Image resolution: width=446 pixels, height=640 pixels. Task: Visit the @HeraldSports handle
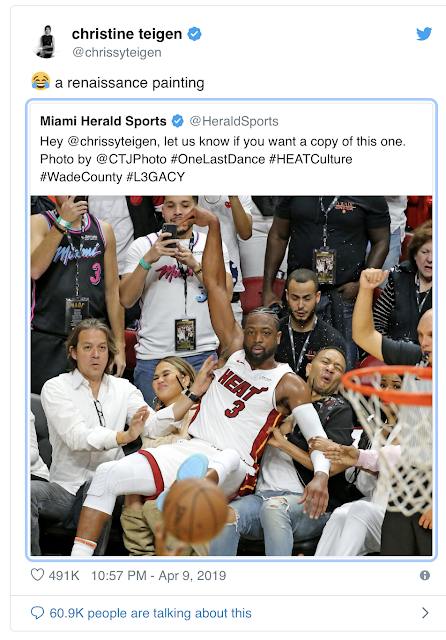(234, 121)
